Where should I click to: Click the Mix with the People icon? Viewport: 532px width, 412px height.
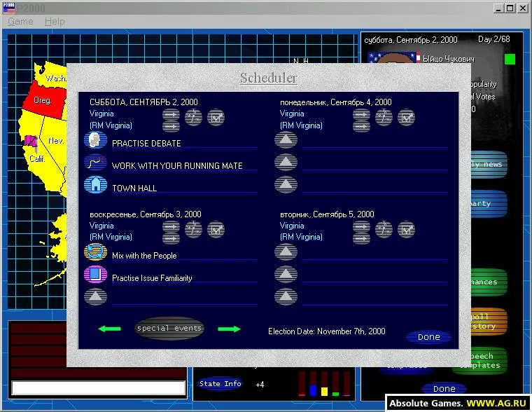point(96,252)
